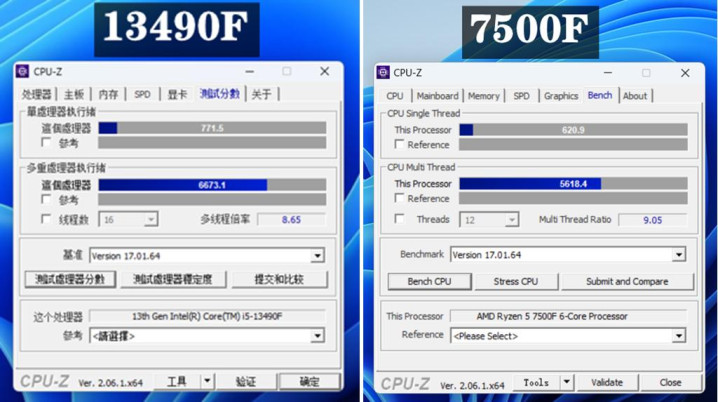Image resolution: width=718 pixels, height=402 pixels.
Task: Click 測試處理器穩定度 button
Action: 173,279
